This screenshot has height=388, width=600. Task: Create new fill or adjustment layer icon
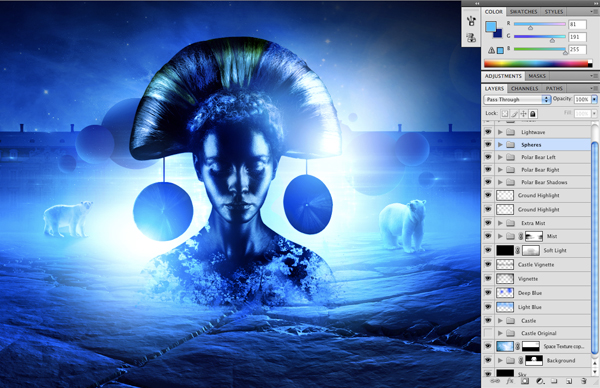540,381
